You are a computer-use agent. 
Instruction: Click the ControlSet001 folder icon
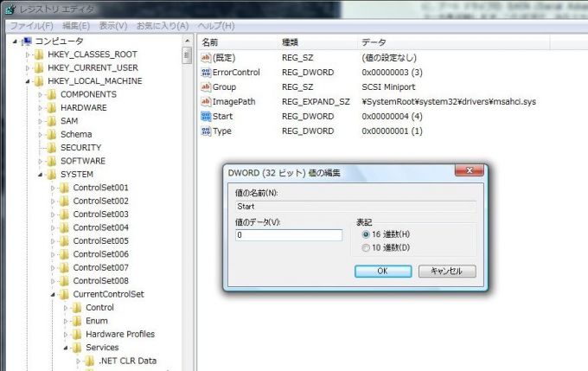[x=65, y=188]
